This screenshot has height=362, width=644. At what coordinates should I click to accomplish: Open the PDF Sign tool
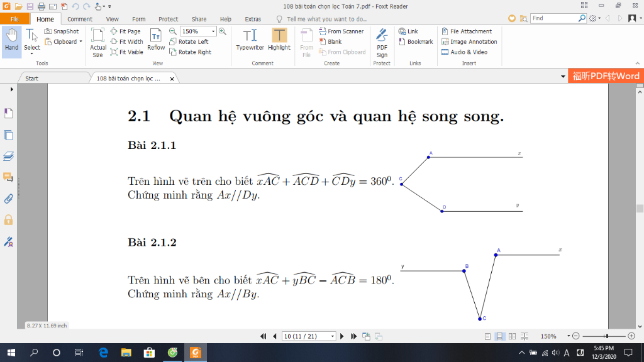(382, 43)
